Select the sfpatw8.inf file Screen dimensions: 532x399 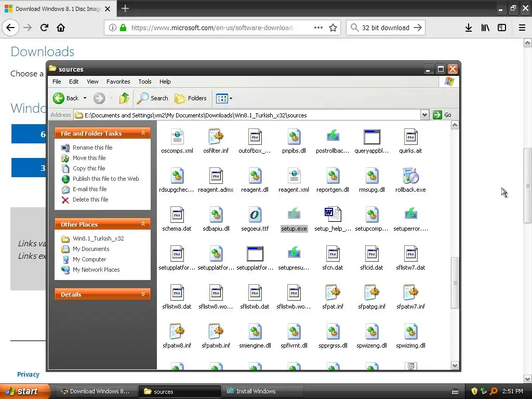pos(177,337)
